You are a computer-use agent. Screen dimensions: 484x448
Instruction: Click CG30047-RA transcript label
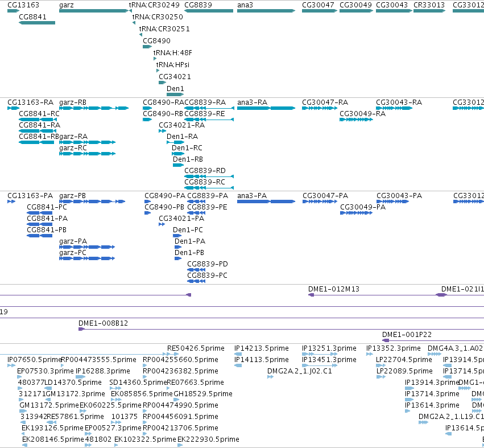click(325, 102)
